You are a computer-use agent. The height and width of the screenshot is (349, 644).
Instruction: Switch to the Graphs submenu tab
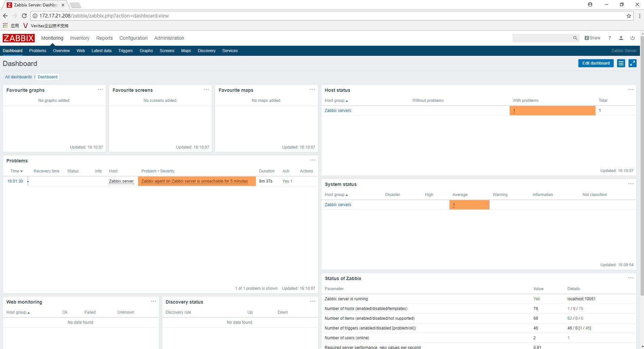click(146, 51)
